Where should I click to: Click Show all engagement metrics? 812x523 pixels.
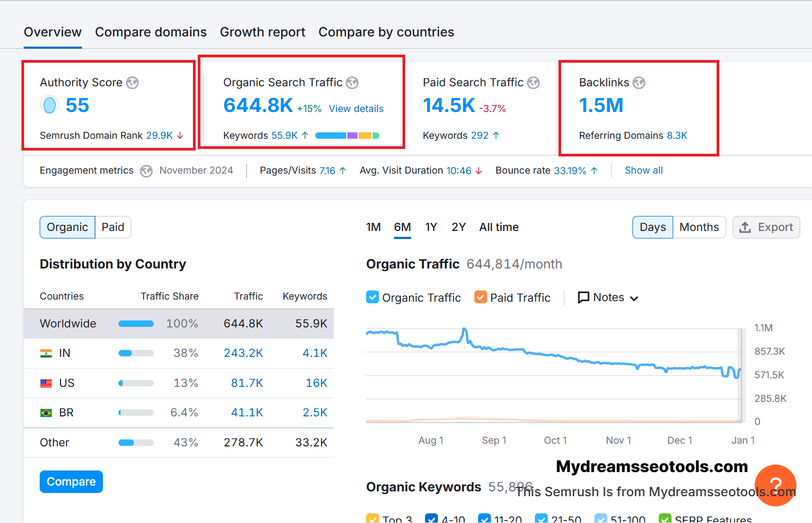tap(644, 170)
